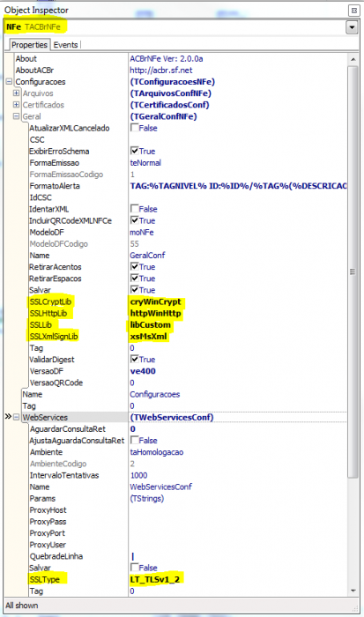This screenshot has width=364, height=617.
Task: Click the (TStrings) value
Action: click(147, 499)
